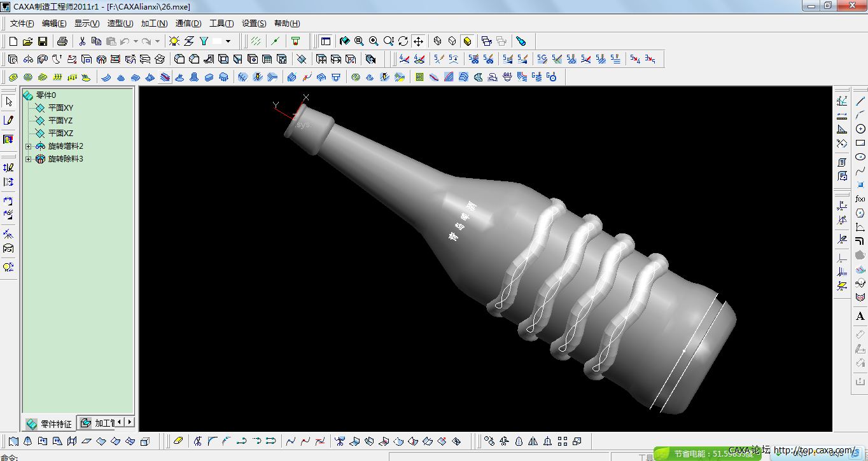The width and height of the screenshot is (868, 461).
Task: Click the rotate view icon
Action: tap(403, 41)
